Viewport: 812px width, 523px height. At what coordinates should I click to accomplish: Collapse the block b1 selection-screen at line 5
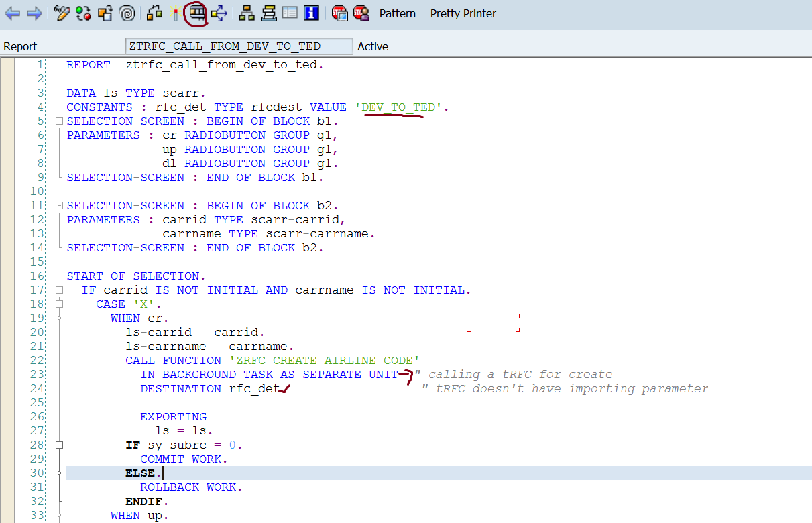59,121
